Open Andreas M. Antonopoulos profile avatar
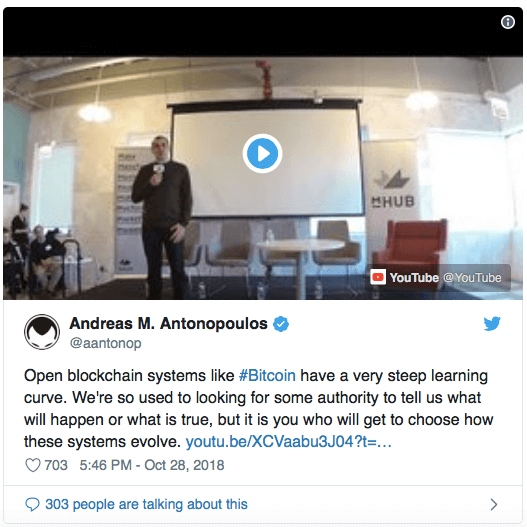The height and width of the screenshot is (527, 527). coord(42,332)
